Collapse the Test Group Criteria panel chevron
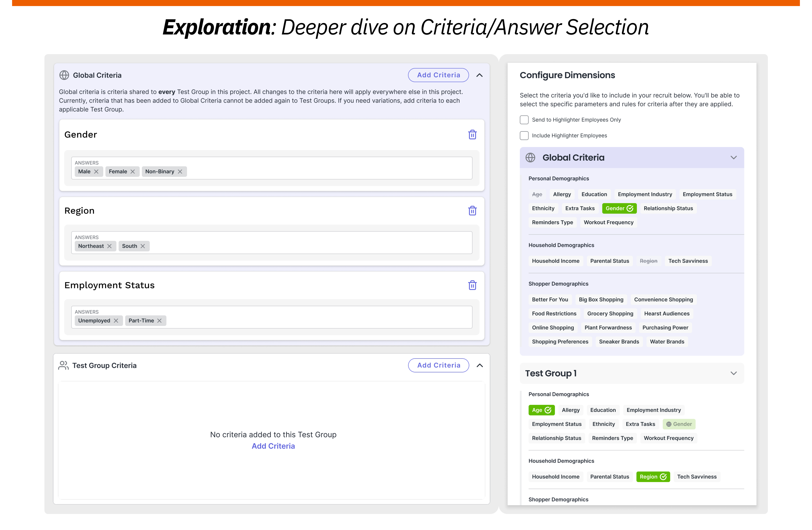 point(480,365)
